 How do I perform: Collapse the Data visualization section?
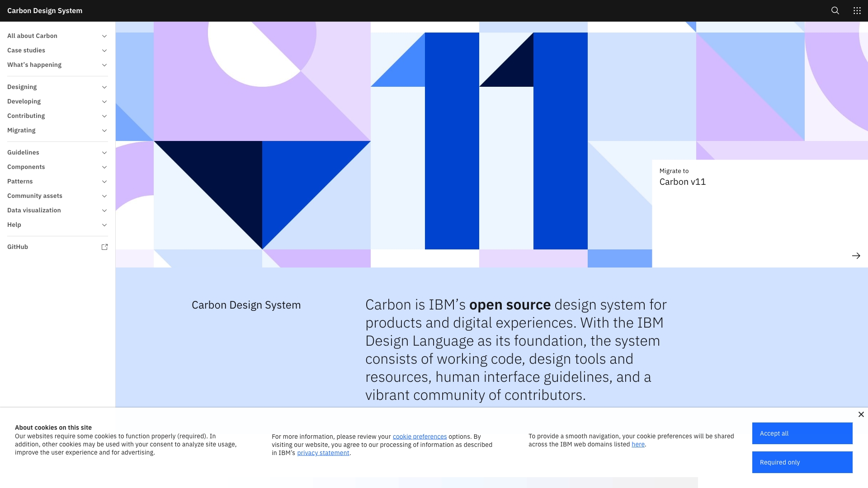[104, 210]
